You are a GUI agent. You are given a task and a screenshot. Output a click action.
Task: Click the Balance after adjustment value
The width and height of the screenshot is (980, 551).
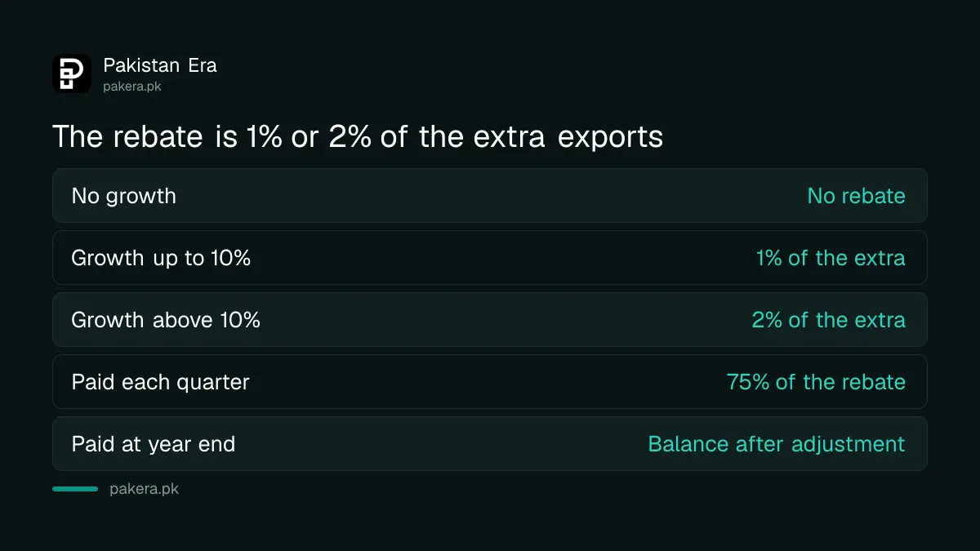[x=777, y=444]
